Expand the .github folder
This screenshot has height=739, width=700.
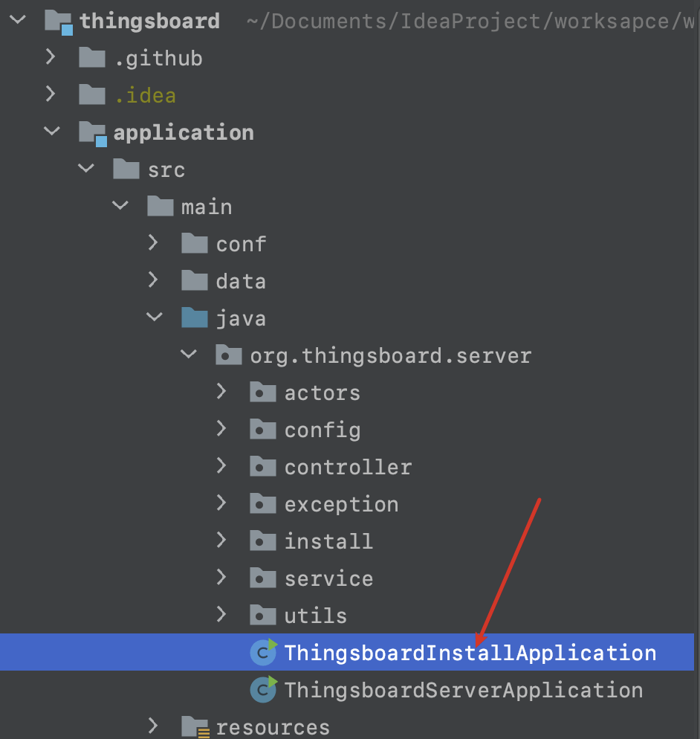pos(51,57)
